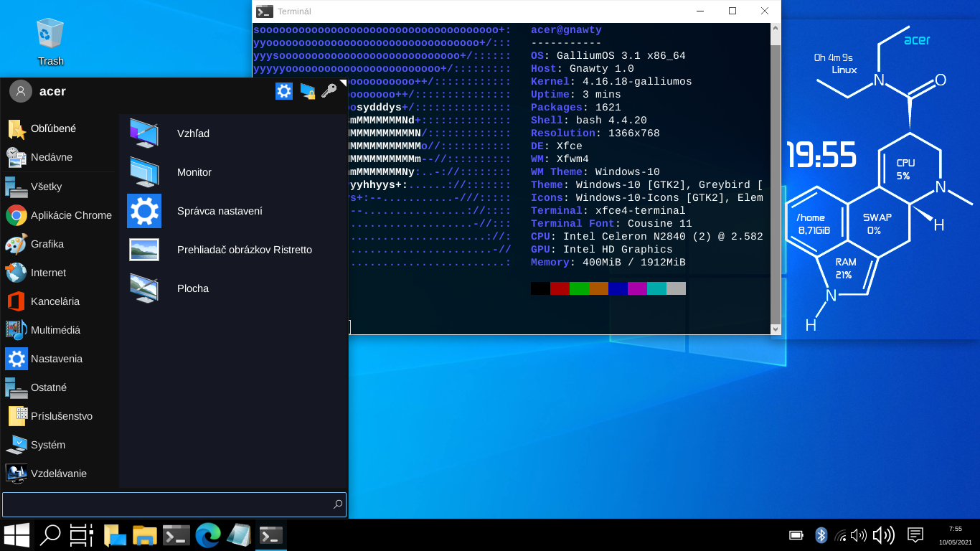
Task: Click the lock screen icon
Action: click(x=307, y=91)
